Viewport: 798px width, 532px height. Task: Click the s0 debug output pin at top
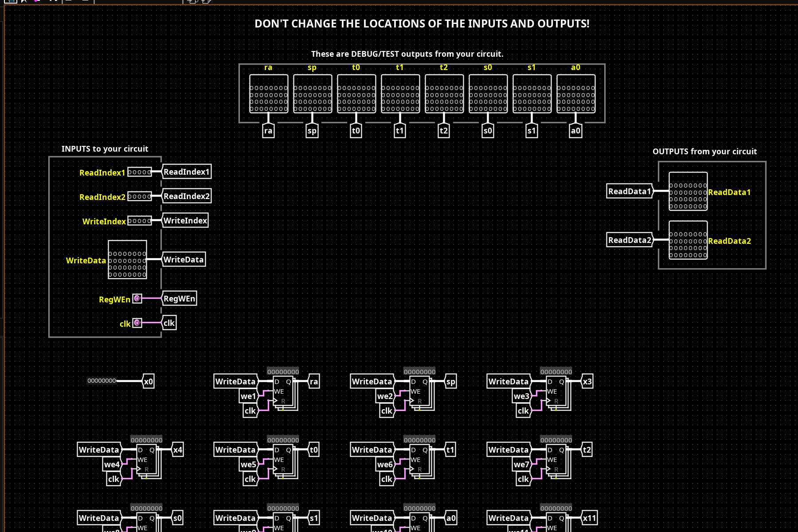click(488, 94)
